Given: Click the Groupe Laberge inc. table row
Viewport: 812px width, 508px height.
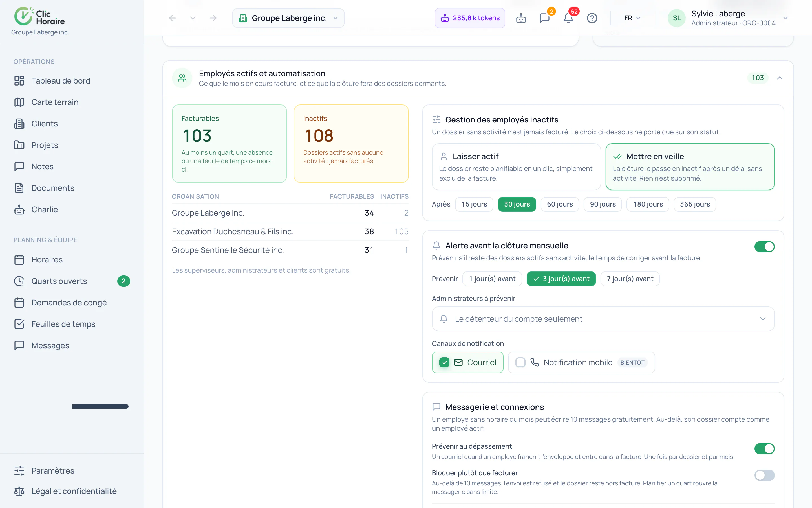Looking at the screenshot, I should pos(290,213).
